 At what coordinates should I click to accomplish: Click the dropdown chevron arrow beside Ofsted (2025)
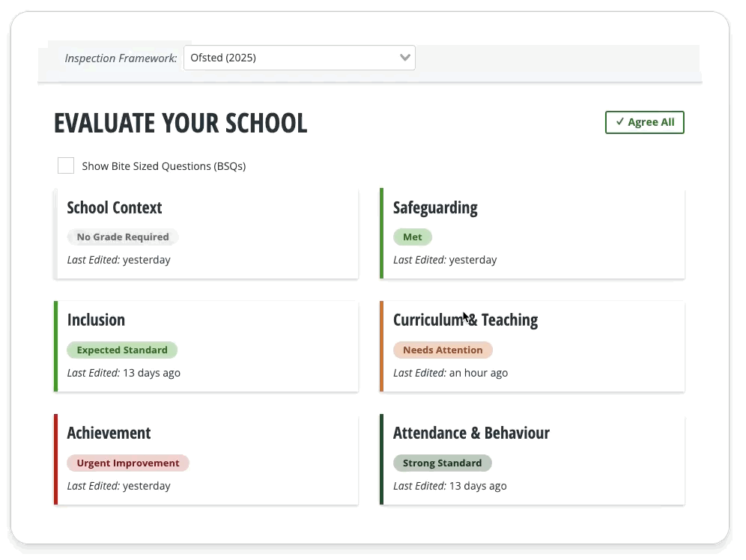click(x=405, y=58)
